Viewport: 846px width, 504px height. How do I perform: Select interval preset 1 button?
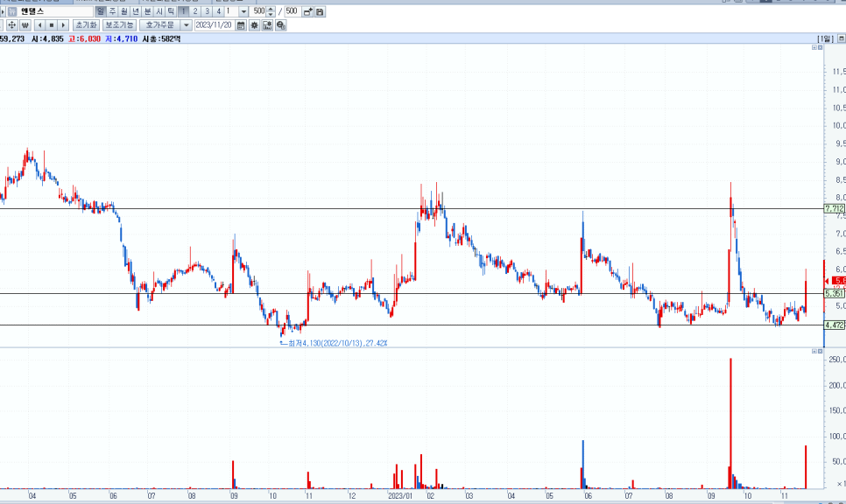[183, 11]
